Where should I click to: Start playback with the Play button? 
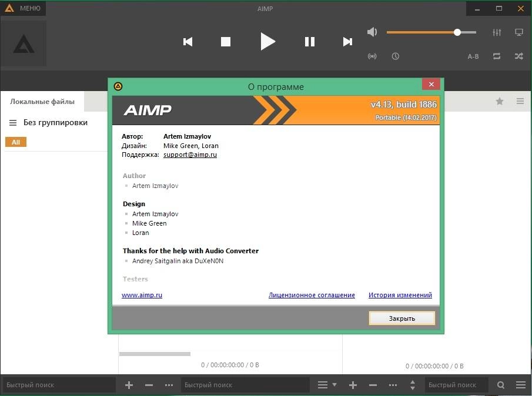click(267, 41)
